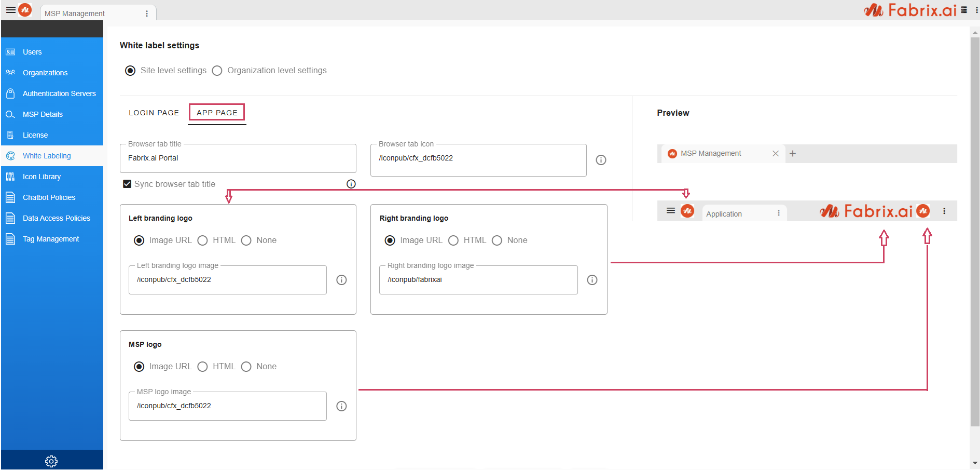This screenshot has width=980, height=470.
Task: Set MSP logo to None
Action: point(246,367)
